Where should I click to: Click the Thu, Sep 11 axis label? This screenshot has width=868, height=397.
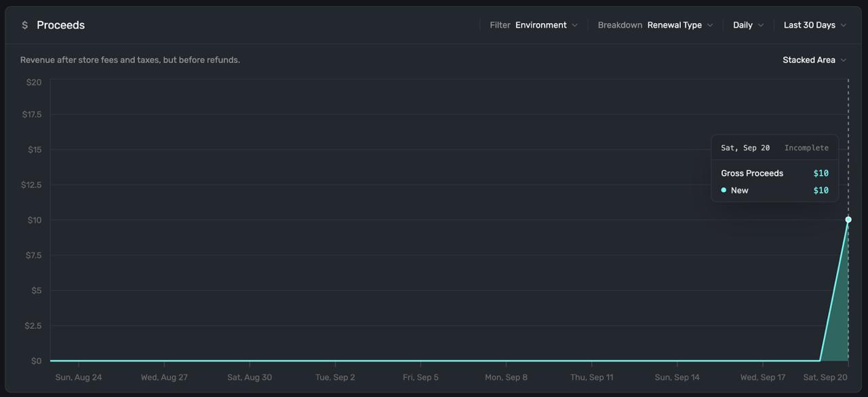pyautogui.click(x=591, y=377)
